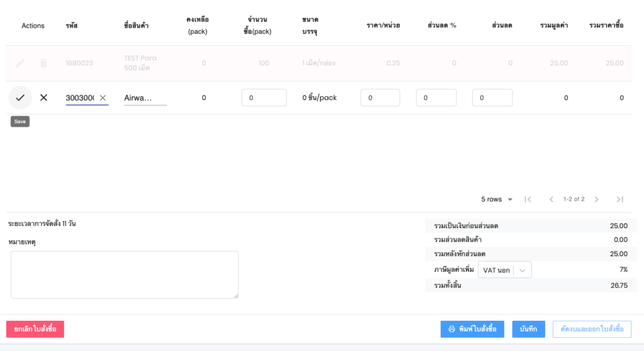Go to first page of table
The height and width of the screenshot is (351, 644).
(528, 199)
